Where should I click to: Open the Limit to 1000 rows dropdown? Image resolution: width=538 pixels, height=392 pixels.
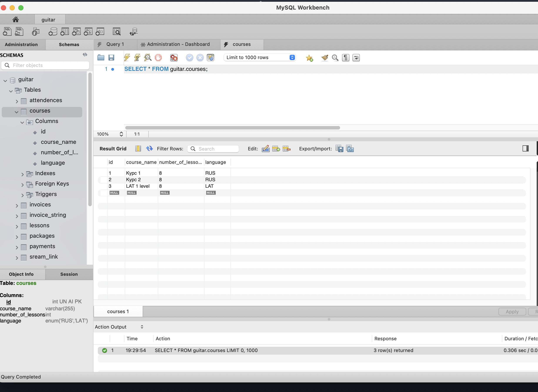coord(260,57)
